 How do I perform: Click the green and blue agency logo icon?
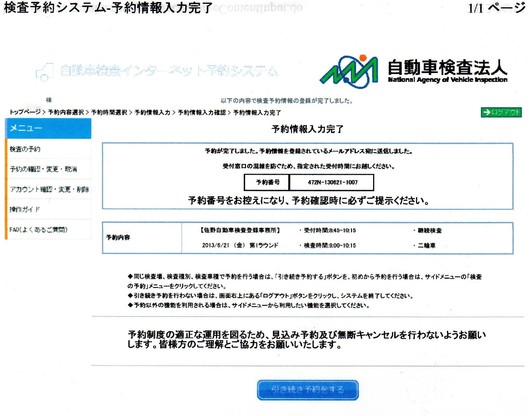click(349, 71)
